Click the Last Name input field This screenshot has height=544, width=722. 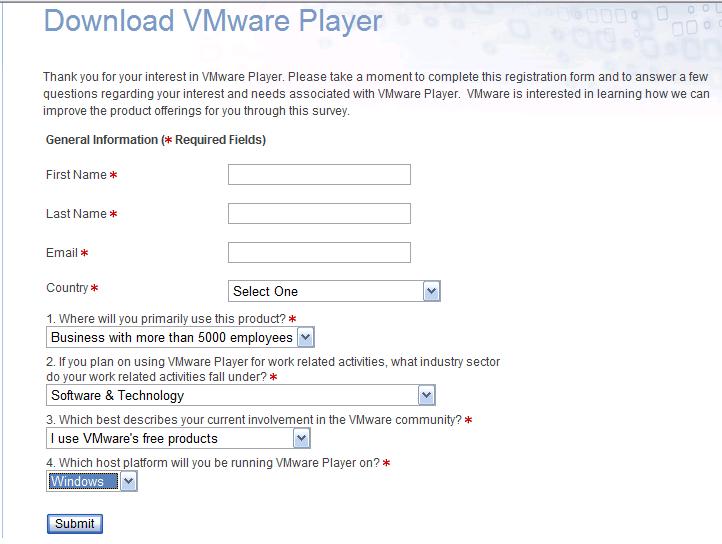(x=319, y=214)
